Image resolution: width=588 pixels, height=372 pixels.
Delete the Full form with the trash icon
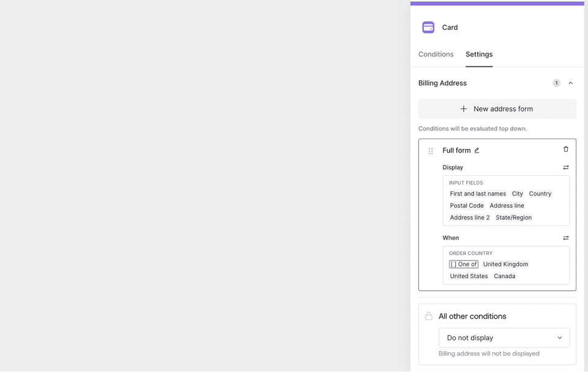point(566,150)
